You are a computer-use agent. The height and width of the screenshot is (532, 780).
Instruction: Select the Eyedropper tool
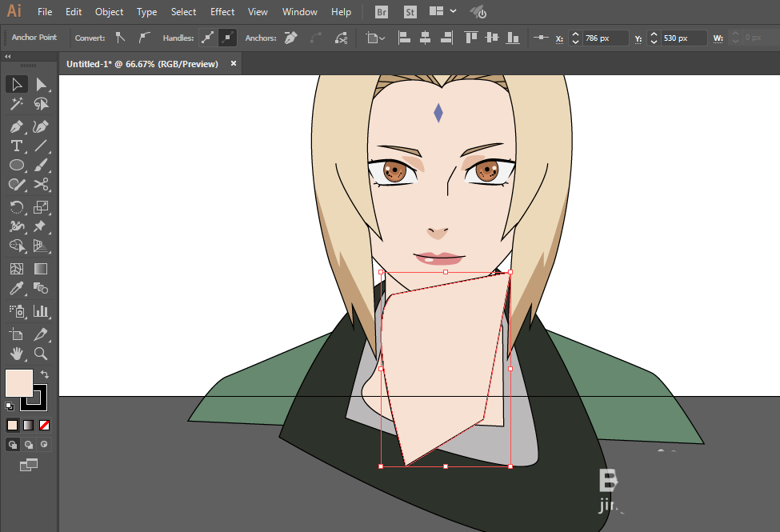click(17, 288)
